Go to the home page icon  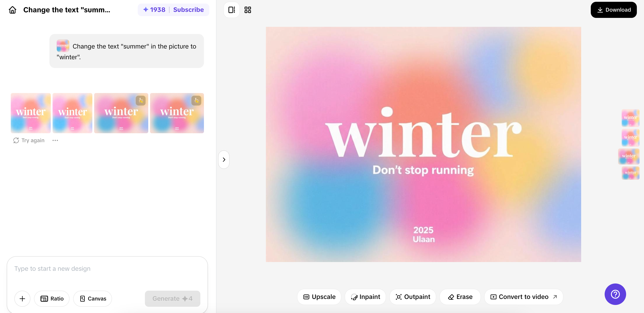pyautogui.click(x=13, y=10)
